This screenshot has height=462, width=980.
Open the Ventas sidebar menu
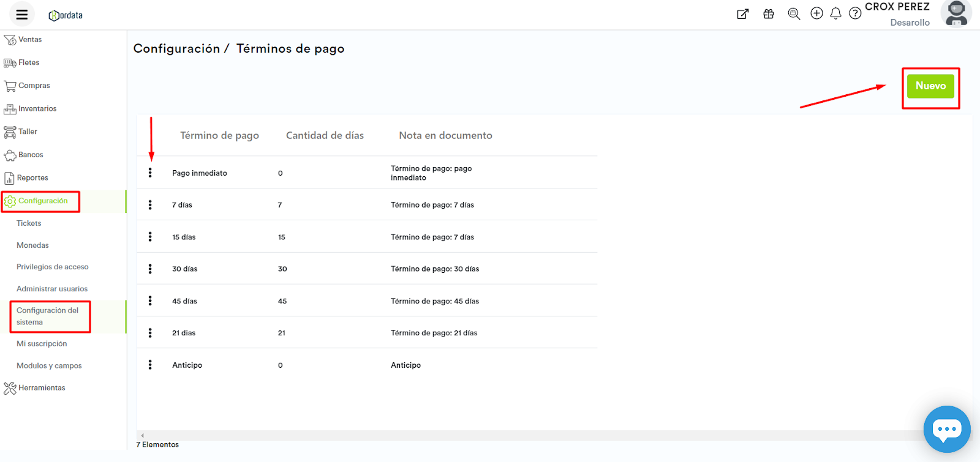(x=29, y=40)
